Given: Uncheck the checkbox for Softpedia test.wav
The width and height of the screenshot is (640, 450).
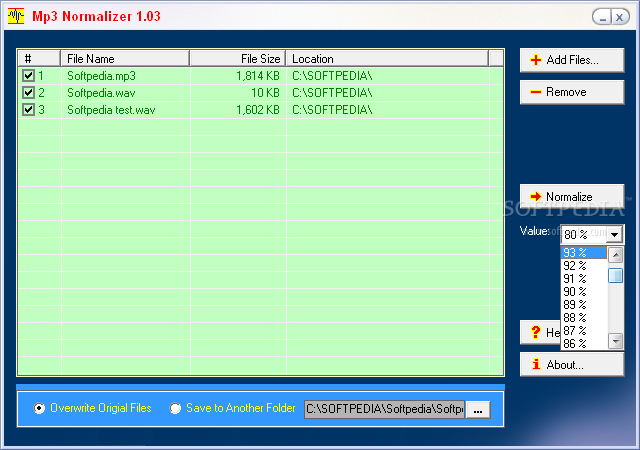Looking at the screenshot, I should tap(28, 110).
